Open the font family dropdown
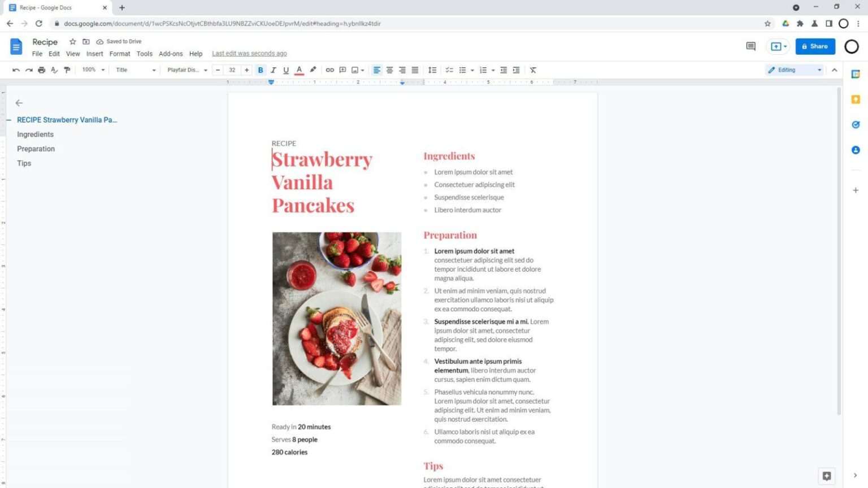This screenshot has height=488, width=868. (x=186, y=69)
